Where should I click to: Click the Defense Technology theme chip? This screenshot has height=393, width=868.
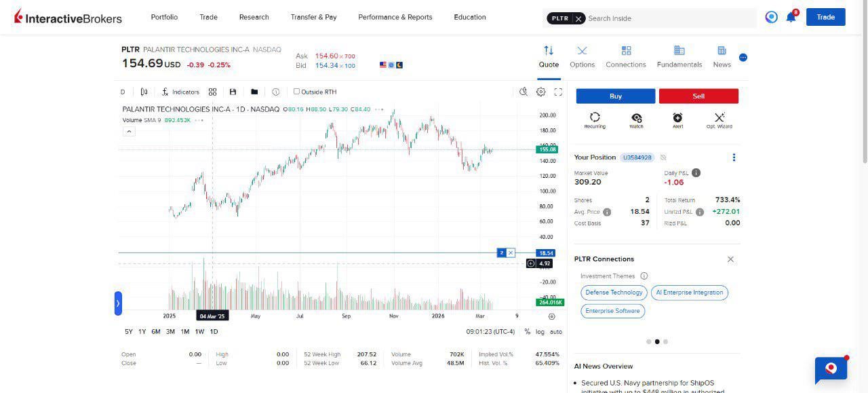tap(614, 293)
